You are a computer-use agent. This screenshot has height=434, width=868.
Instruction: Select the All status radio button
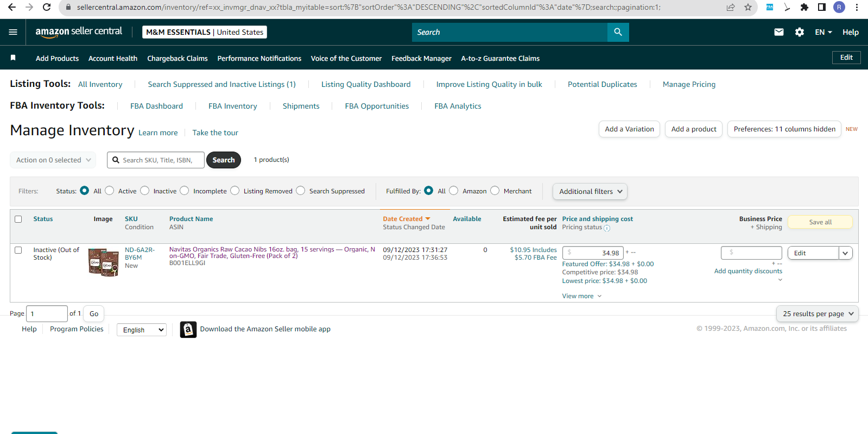pos(84,191)
